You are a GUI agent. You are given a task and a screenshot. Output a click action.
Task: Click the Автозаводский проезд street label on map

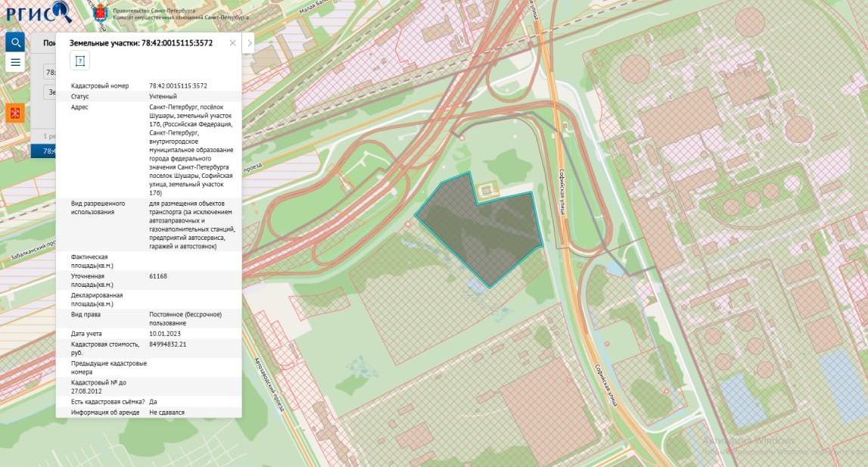[x=269, y=384]
